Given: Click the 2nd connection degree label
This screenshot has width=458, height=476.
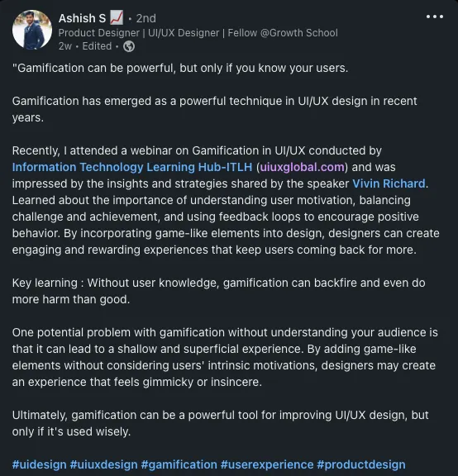Looking at the screenshot, I should (146, 18).
